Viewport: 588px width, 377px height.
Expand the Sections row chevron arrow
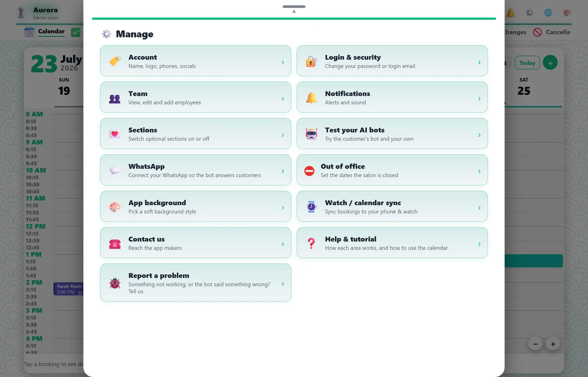(283, 135)
